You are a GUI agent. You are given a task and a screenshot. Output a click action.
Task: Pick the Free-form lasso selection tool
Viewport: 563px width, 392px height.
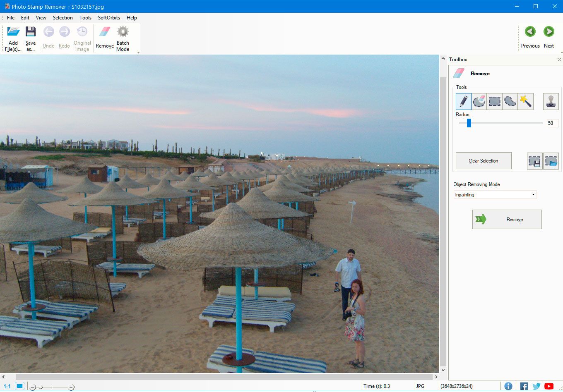coord(510,101)
